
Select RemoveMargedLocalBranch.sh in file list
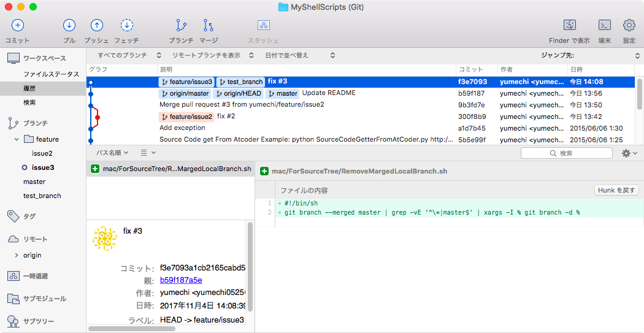(x=171, y=169)
